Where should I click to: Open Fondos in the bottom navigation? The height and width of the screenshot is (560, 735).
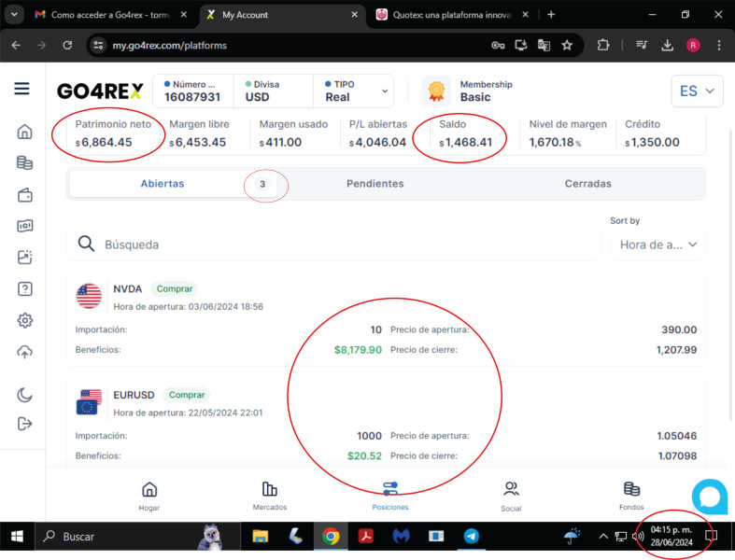pos(631,496)
